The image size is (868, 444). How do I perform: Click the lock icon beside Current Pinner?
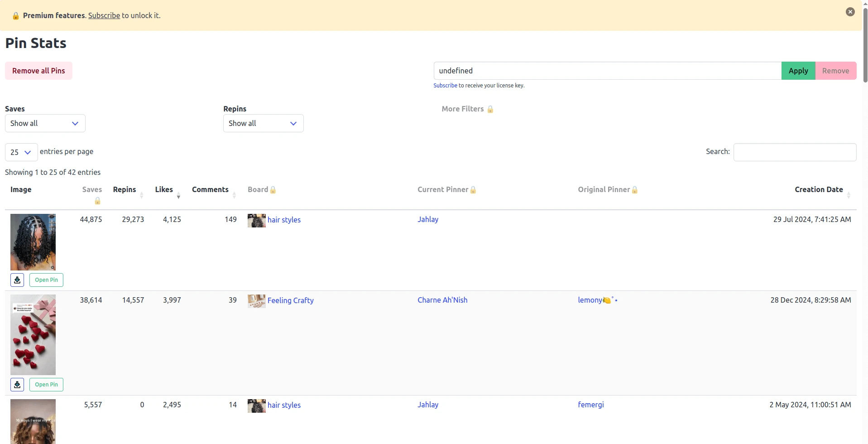coord(473,190)
